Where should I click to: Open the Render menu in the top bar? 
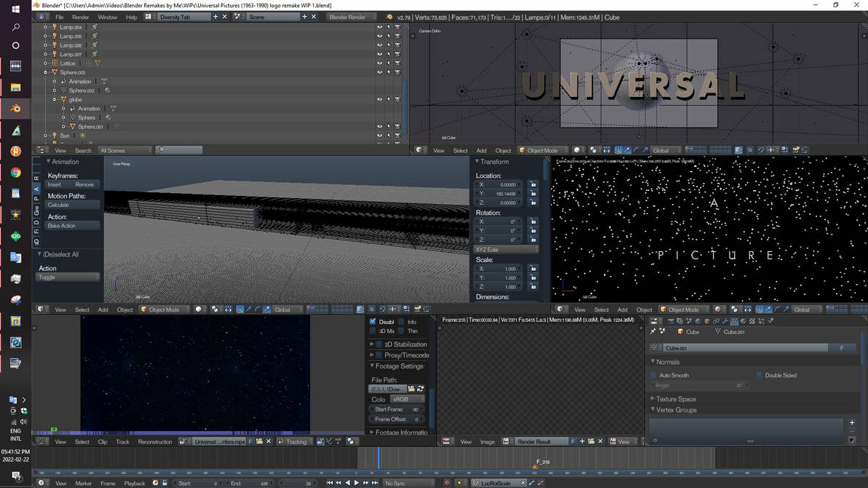(x=80, y=16)
